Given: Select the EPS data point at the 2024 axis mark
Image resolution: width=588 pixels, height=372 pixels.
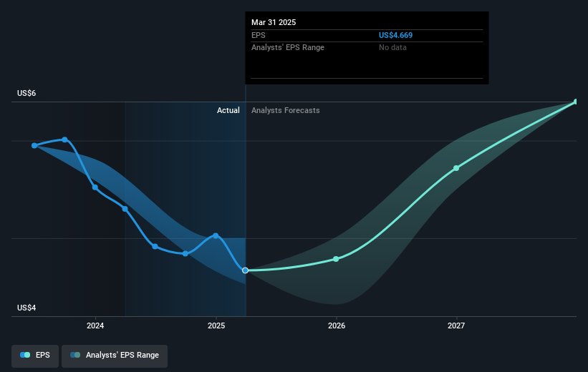Looking at the screenshot, I should coord(95,187).
